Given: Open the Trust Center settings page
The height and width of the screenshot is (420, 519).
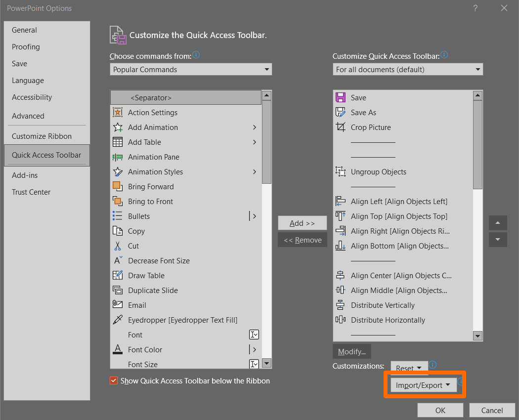Looking at the screenshot, I should [31, 192].
